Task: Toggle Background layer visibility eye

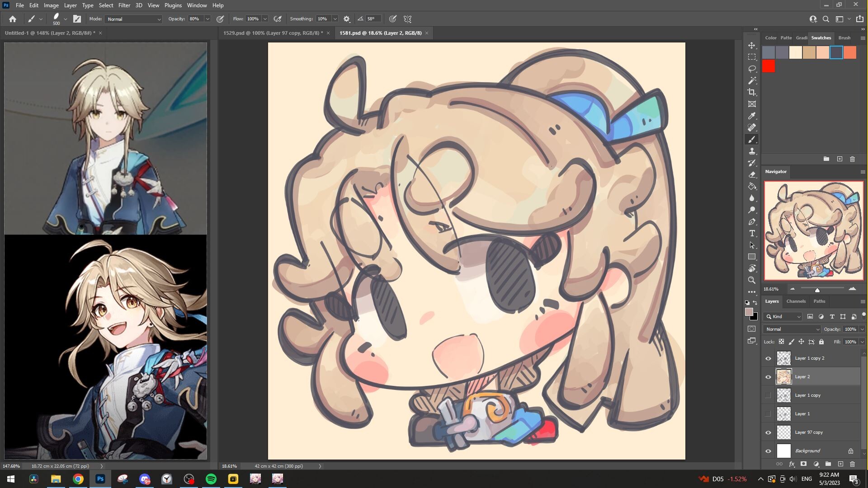Action: coord(768,451)
